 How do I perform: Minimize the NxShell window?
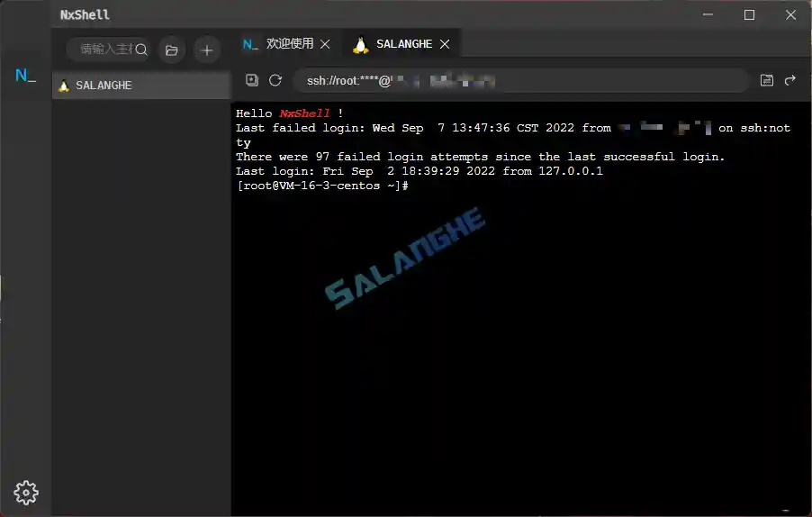pyautogui.click(x=708, y=14)
